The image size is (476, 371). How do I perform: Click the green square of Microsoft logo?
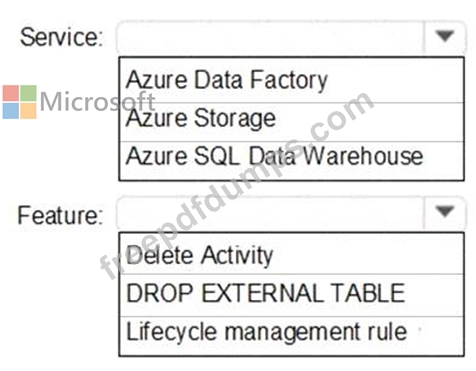pyautogui.click(x=28, y=93)
